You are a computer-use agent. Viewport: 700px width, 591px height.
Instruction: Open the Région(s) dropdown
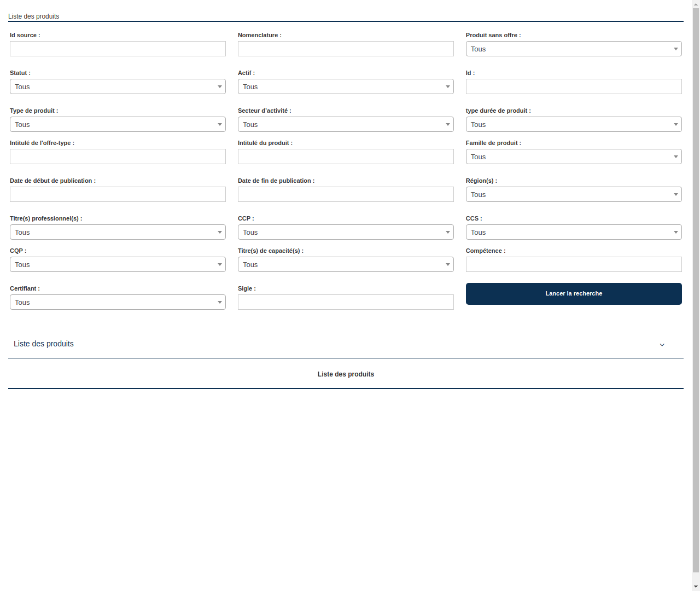[x=573, y=194]
